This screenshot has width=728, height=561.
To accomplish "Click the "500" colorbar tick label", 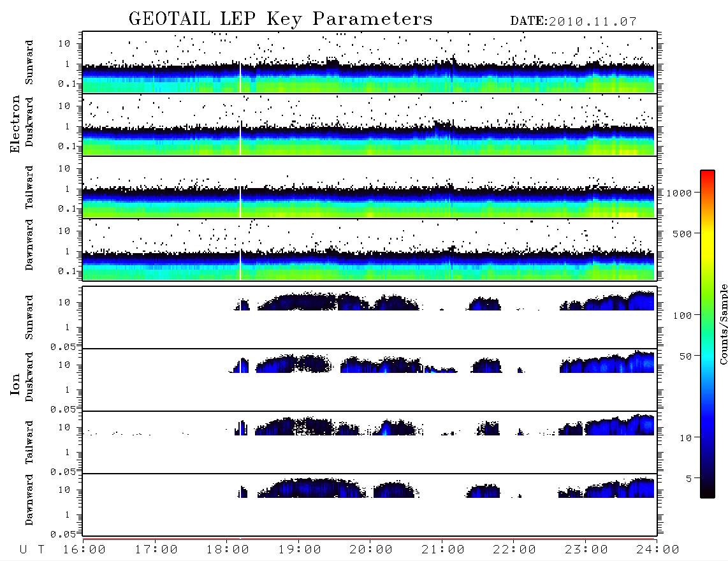I will (x=682, y=234).
